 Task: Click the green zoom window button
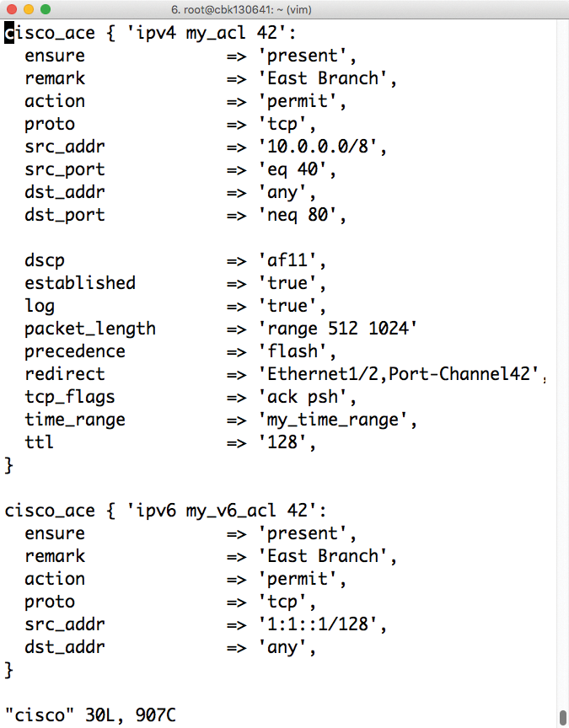pos(45,10)
